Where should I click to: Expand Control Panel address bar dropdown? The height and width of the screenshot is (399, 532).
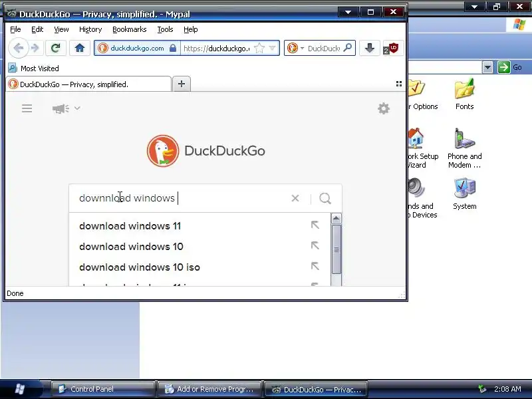[x=487, y=67]
